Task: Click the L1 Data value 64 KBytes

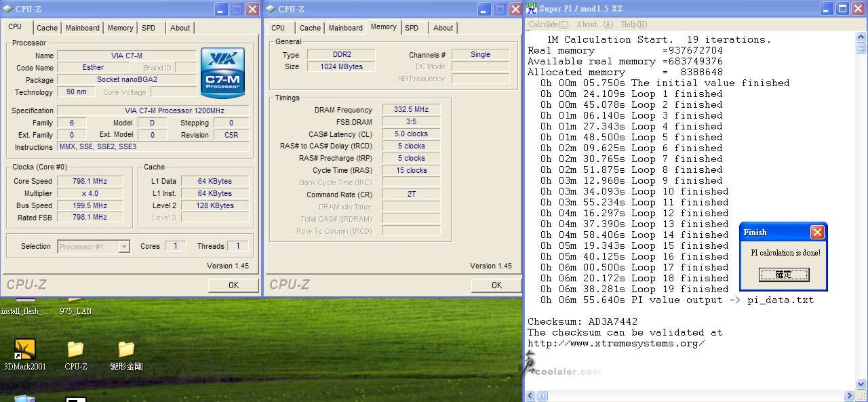Action: tap(215, 181)
